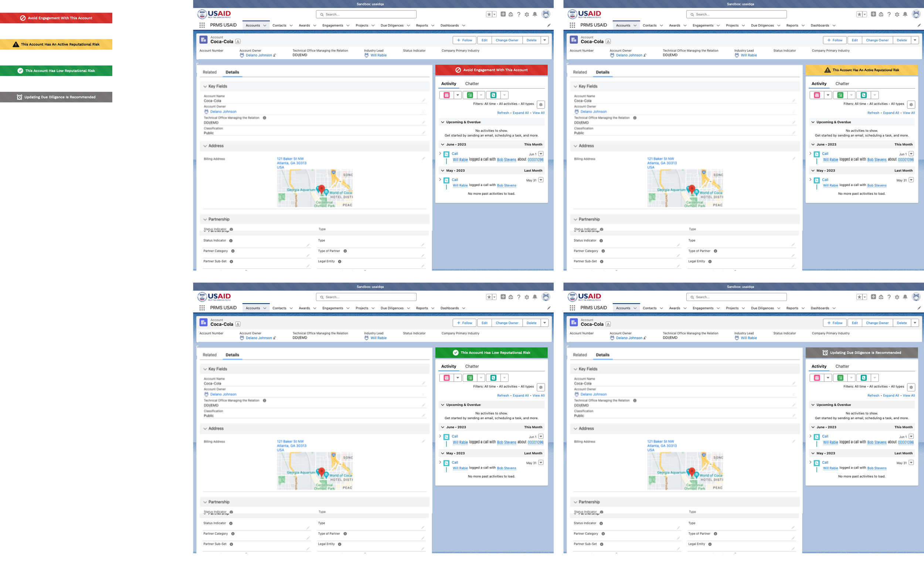Collapse Upcoming & Overdue section under yellow banner
The image size is (924, 564).
click(813, 122)
